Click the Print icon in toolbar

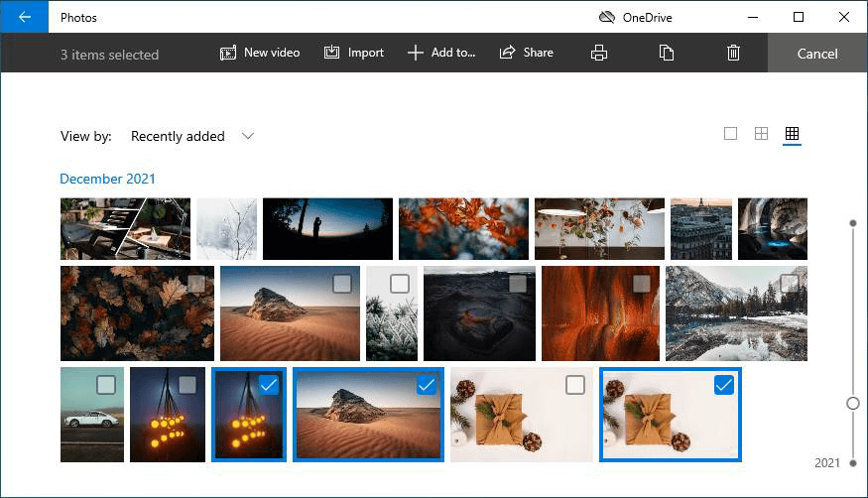coord(599,53)
